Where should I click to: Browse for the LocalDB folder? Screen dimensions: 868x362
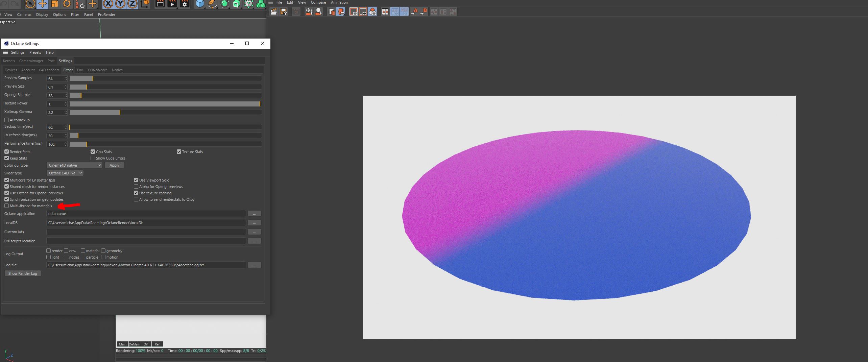pyautogui.click(x=255, y=223)
